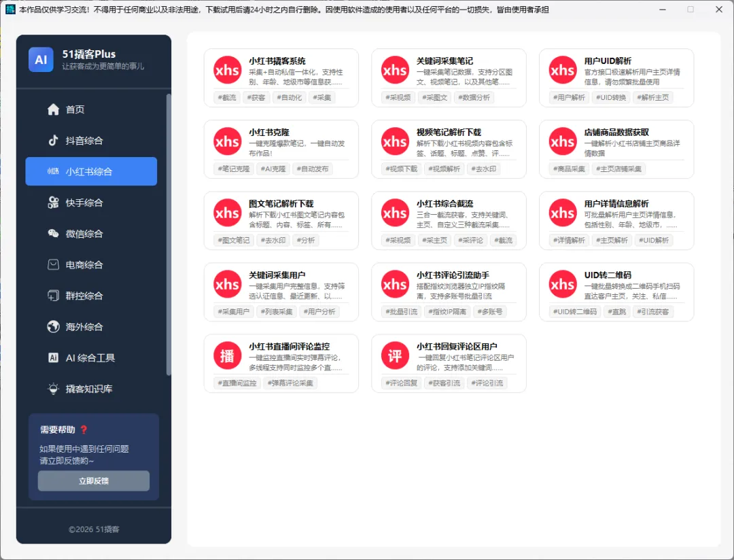Click the TikTok icon beside 抖音综合
The width and height of the screenshot is (734, 560).
(54, 141)
